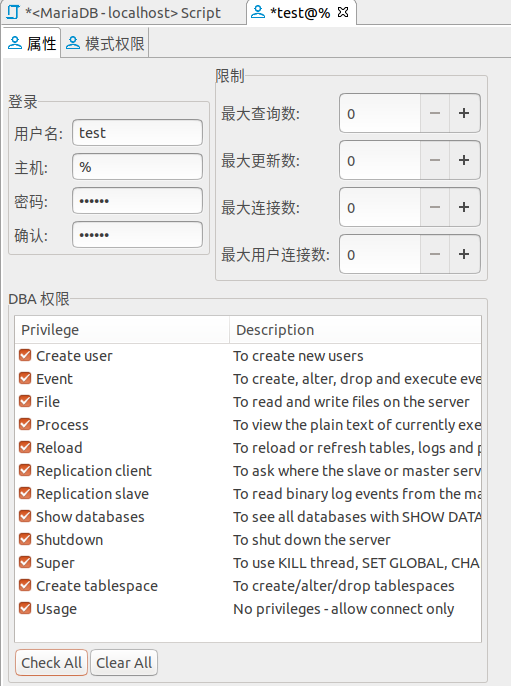Viewport: 511px width, 686px height.
Task: Toggle the Shutdown privilege checkbox
Action: [x=25, y=539]
